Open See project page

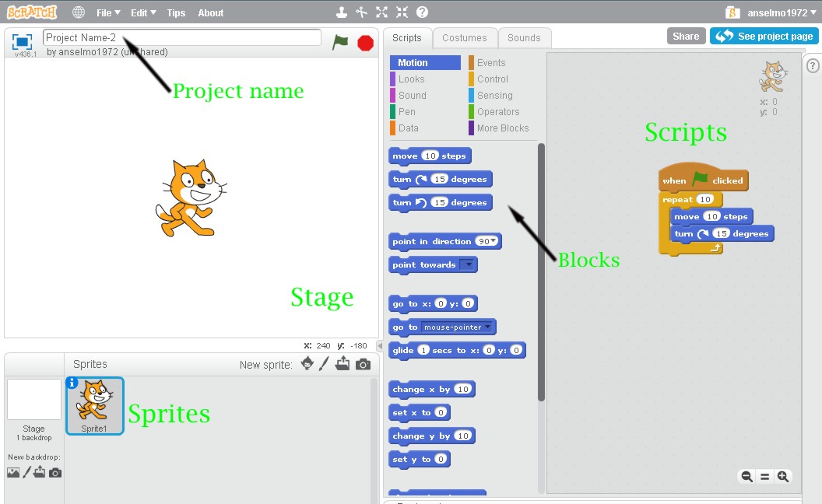pyautogui.click(x=764, y=36)
